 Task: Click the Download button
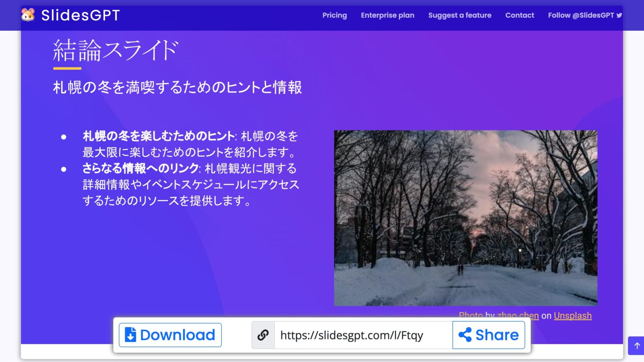pos(170,335)
